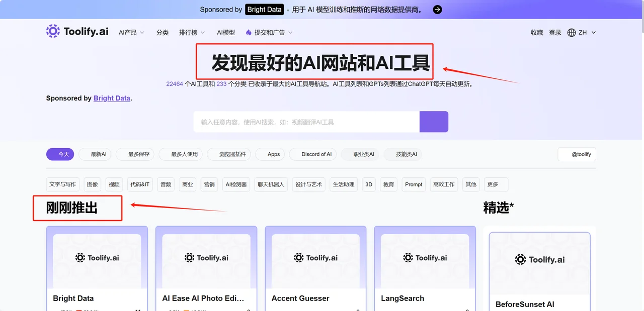Viewport: 644px width, 311px height.
Task: Select the 今天 filter tab
Action: pyautogui.click(x=60, y=154)
